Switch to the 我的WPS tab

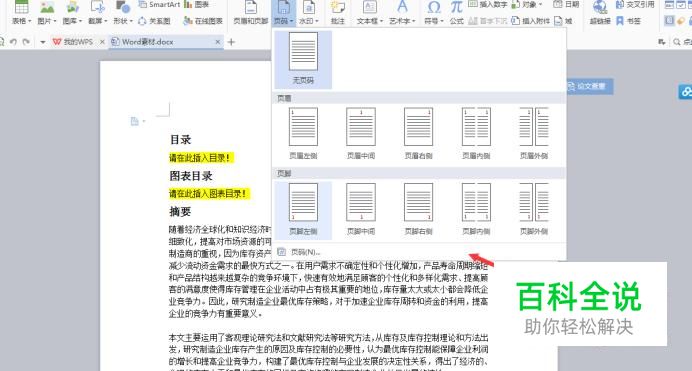click(73, 42)
